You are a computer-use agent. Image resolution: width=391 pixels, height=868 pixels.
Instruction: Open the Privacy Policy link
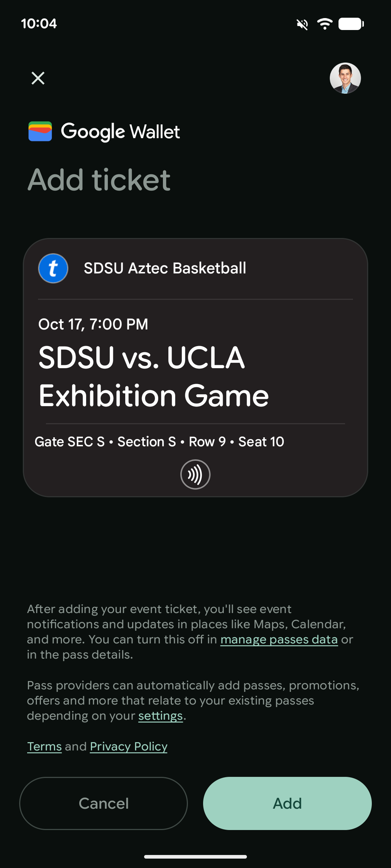[x=129, y=746]
